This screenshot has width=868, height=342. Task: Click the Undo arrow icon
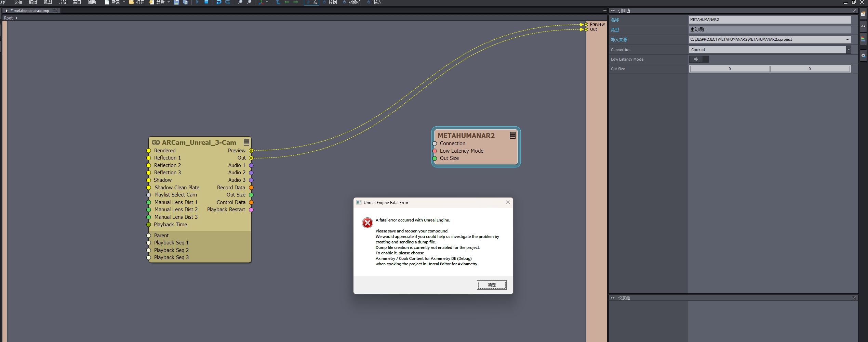[219, 2]
